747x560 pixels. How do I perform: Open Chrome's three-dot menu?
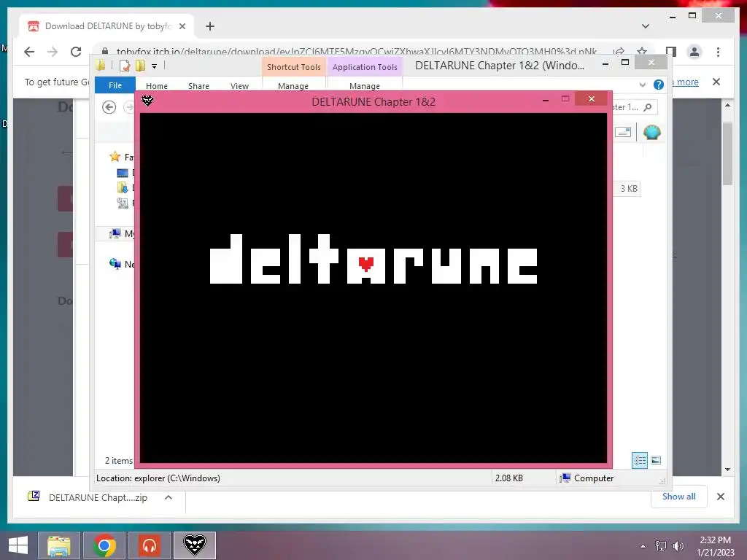pos(718,52)
